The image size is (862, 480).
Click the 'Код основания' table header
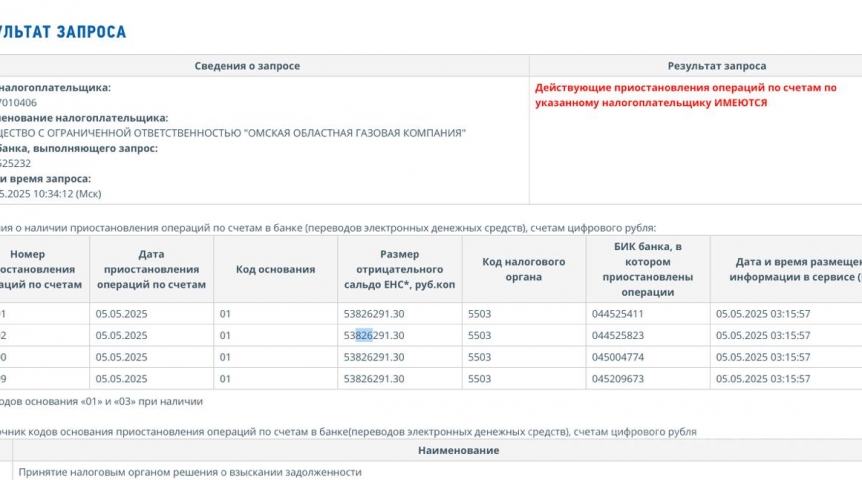click(x=275, y=269)
